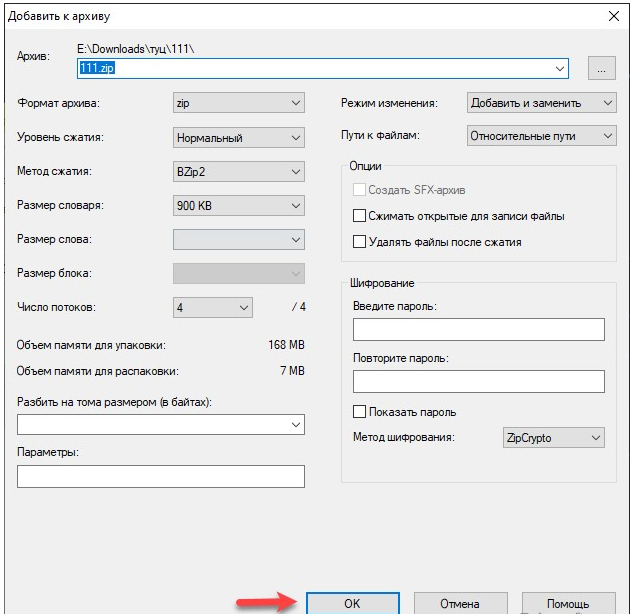Open the split-to-volumes size combo box
632x614 pixels.
coord(160,425)
